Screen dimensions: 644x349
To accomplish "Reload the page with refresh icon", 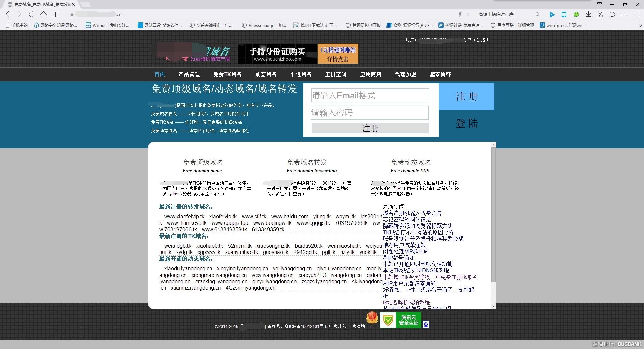I will (x=32, y=14).
